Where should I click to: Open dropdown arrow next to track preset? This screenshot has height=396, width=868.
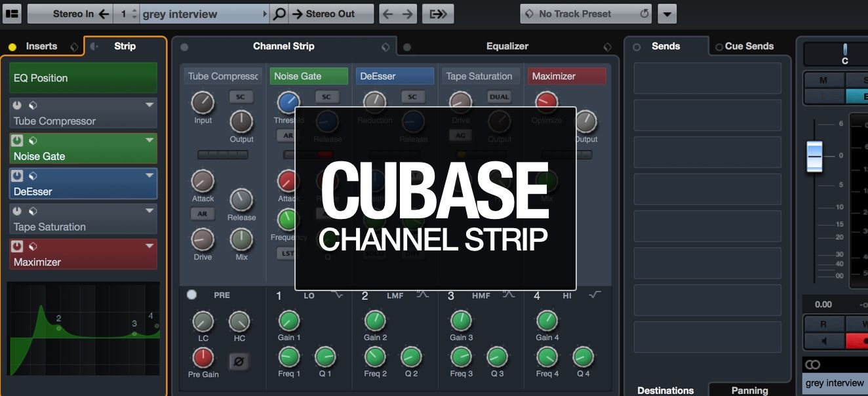pos(667,14)
